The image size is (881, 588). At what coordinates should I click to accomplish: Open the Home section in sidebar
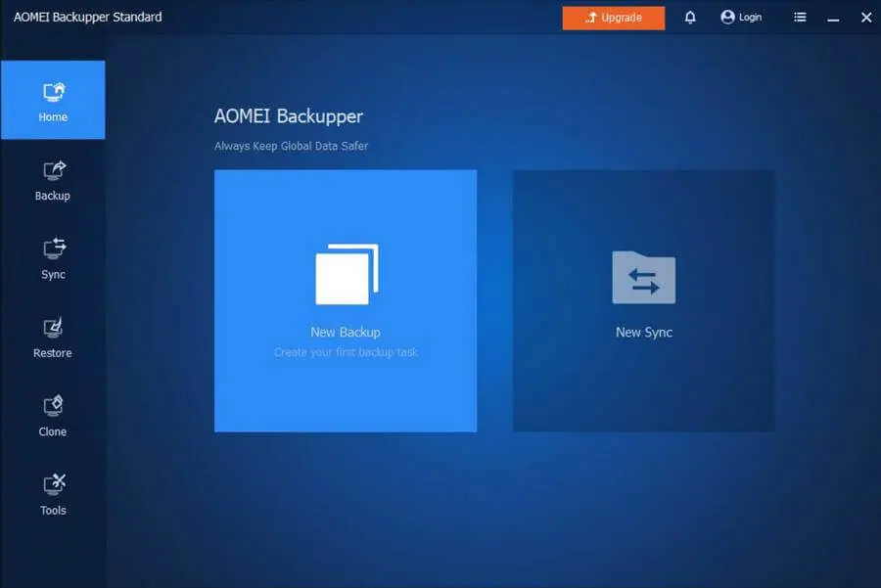tap(53, 100)
